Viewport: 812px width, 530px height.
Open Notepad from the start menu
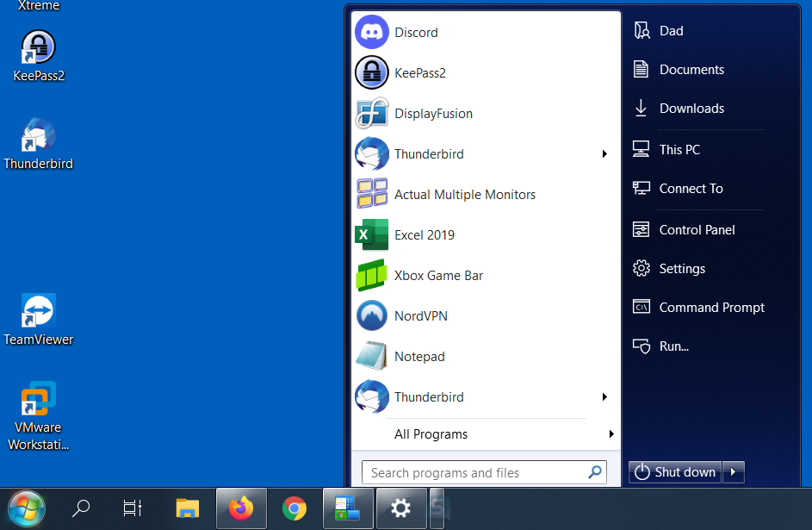[486, 357]
